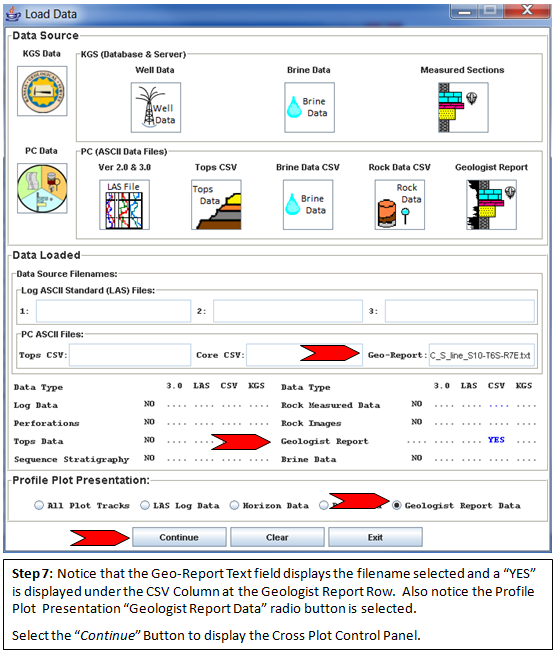The image size is (560, 655).
Task: Open the Rock Data CSV icon
Action: coord(400,205)
